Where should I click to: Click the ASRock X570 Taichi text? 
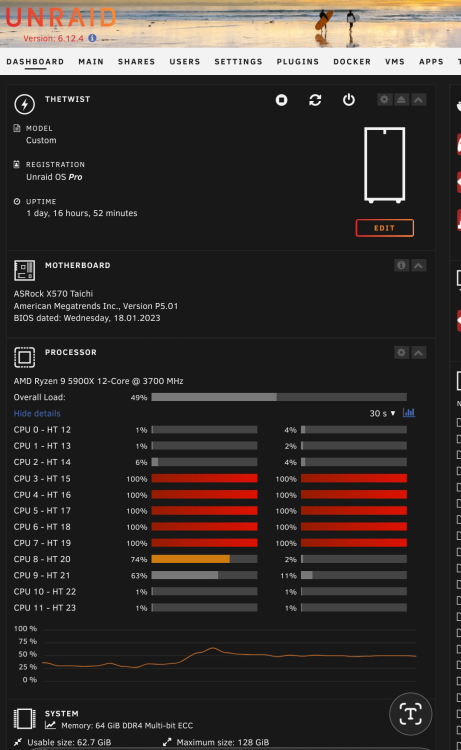click(x=53, y=294)
